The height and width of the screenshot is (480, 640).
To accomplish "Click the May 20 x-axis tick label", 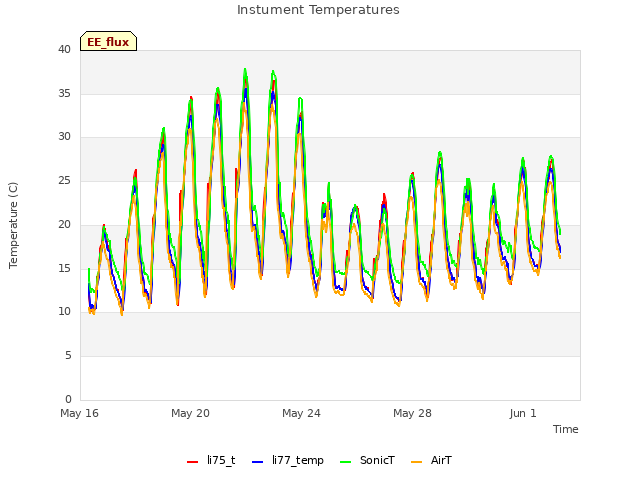I will coord(190,413).
